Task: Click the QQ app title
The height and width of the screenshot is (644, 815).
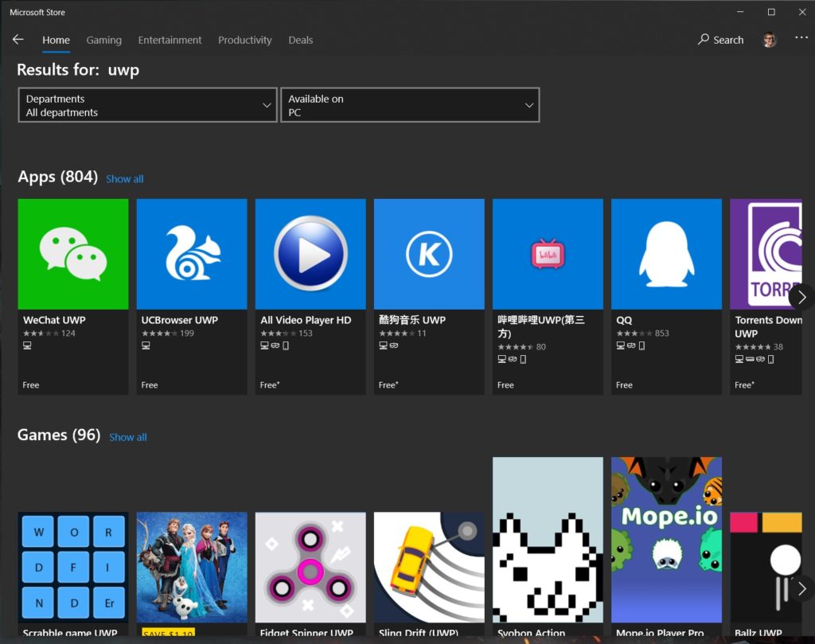Action: coord(624,320)
